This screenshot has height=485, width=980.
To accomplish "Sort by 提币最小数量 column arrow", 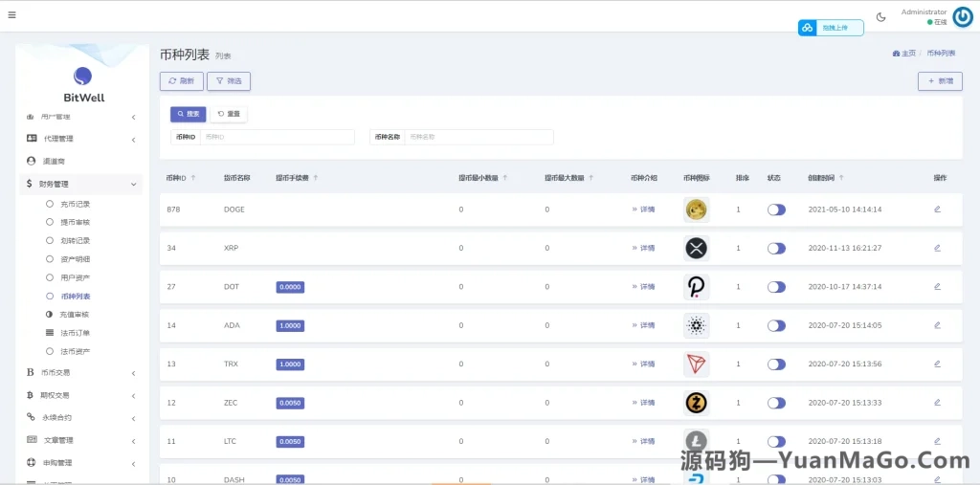I will (x=505, y=178).
